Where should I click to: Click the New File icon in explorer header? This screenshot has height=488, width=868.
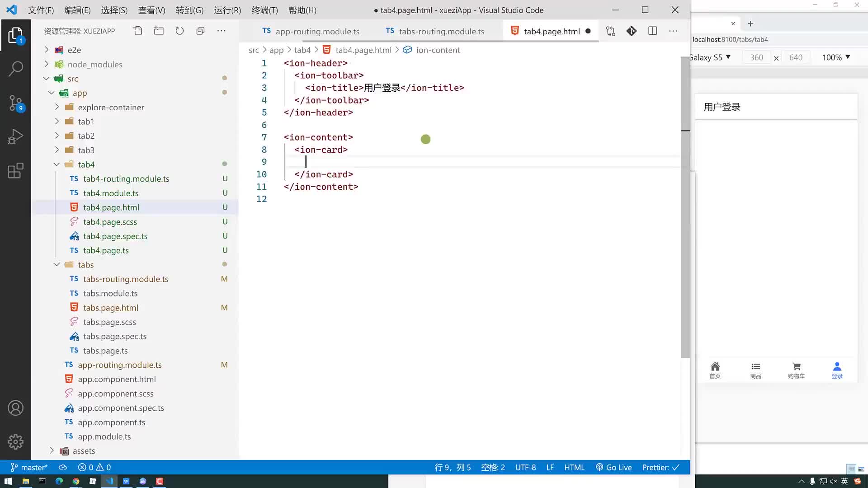138,31
